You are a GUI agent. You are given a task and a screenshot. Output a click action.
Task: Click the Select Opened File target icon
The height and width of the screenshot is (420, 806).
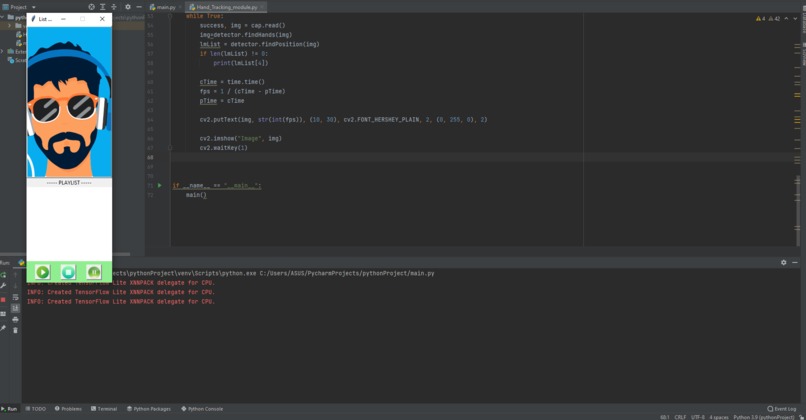coord(91,7)
